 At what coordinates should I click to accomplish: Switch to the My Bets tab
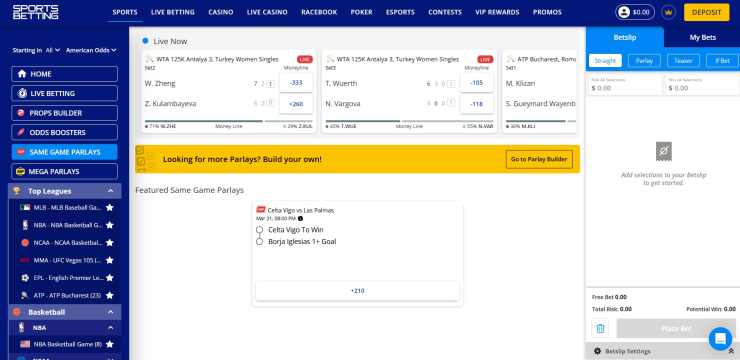pos(703,37)
